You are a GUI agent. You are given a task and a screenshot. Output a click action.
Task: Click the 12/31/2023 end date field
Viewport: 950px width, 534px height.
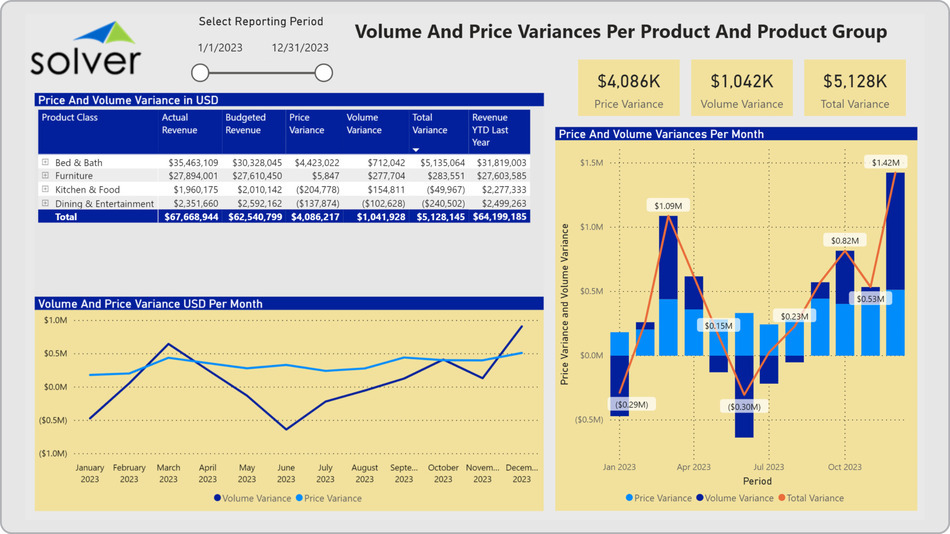pos(300,47)
